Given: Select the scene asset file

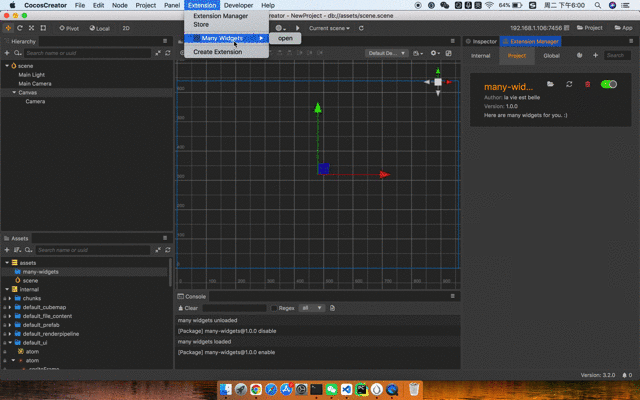Looking at the screenshot, I should click(30, 280).
